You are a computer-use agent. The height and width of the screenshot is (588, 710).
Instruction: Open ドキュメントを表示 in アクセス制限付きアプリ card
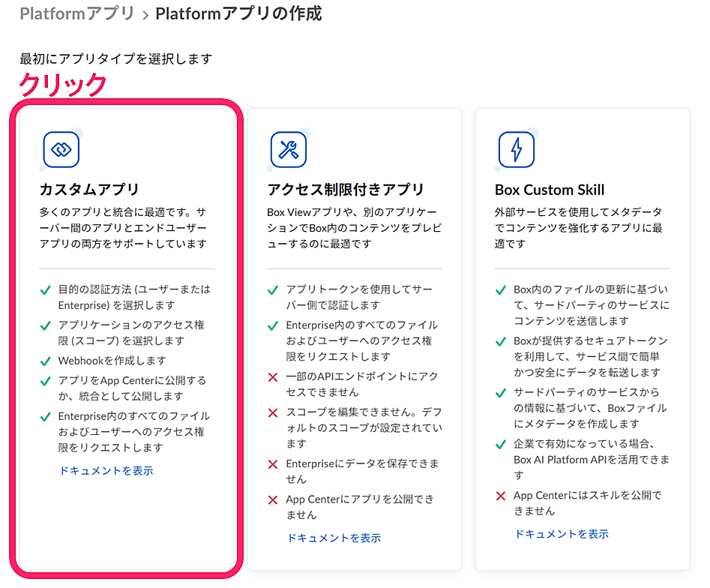tap(334, 538)
